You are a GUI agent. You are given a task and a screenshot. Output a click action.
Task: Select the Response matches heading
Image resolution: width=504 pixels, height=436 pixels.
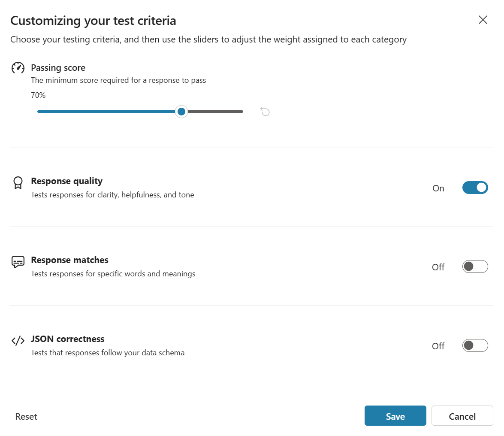pos(69,260)
